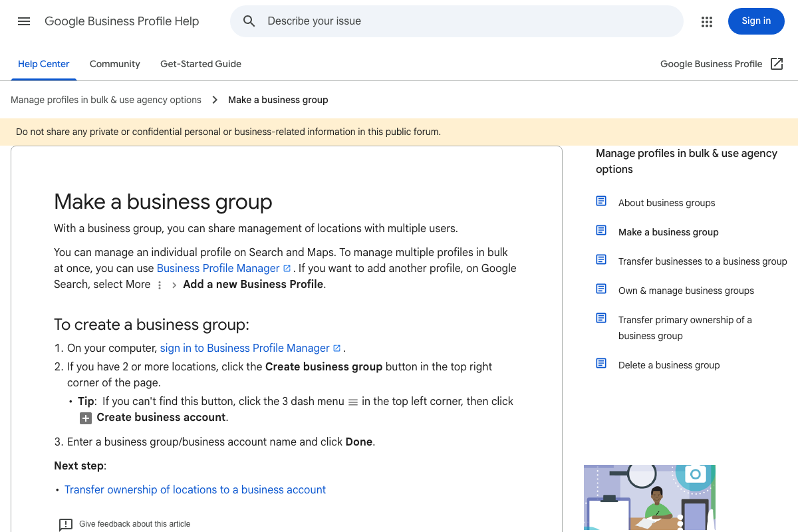Click the search magnifier icon

click(249, 21)
